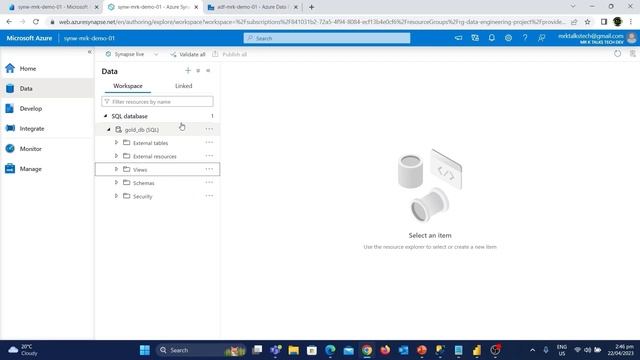Open the Data hub icon
Screen dimensions: 640x360
click(x=10, y=88)
